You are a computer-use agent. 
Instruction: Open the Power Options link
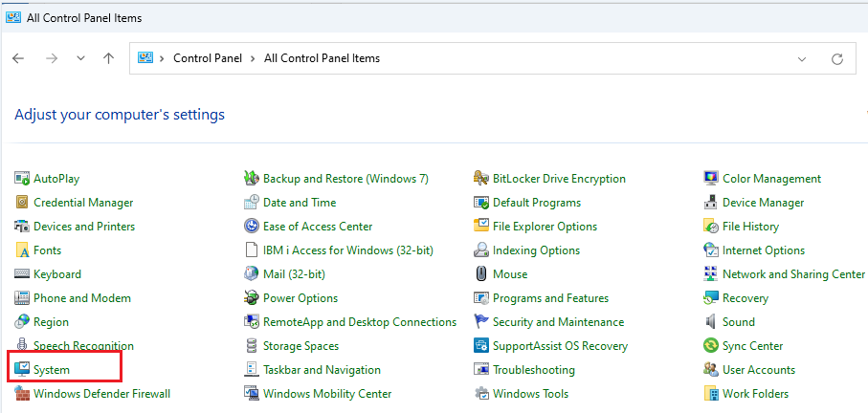[300, 298]
